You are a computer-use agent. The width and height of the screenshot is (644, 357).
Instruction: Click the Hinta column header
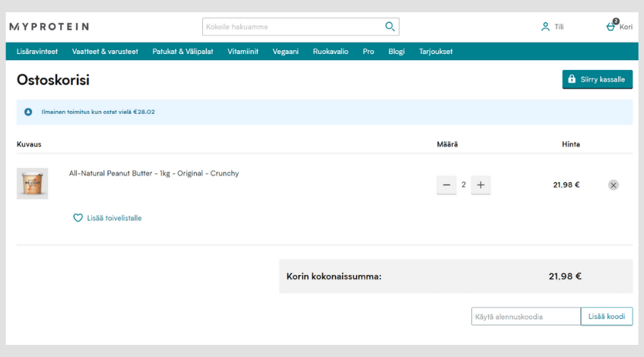571,144
